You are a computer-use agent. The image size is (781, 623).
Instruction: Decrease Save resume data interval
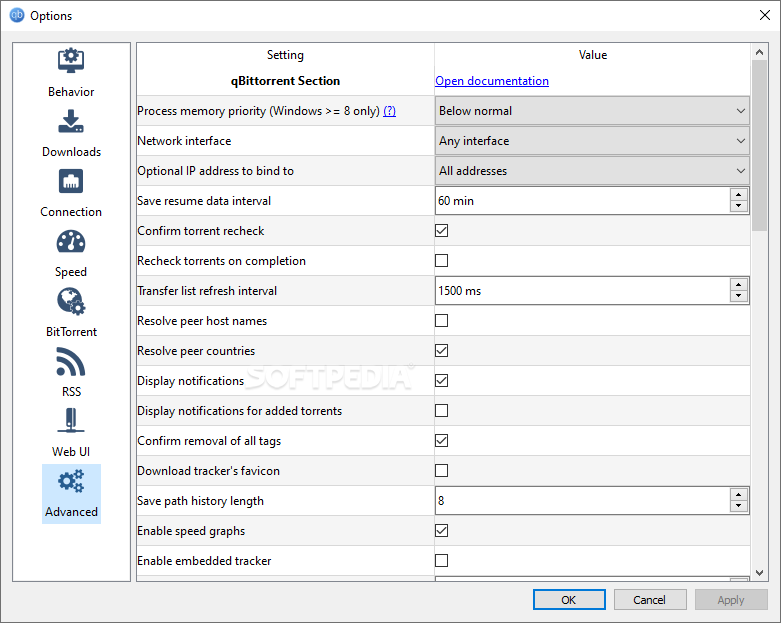[x=739, y=206]
